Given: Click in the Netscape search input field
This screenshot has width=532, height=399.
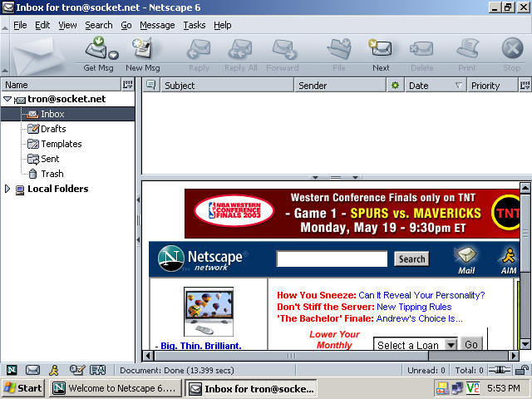Looking at the screenshot, I should 332,259.
